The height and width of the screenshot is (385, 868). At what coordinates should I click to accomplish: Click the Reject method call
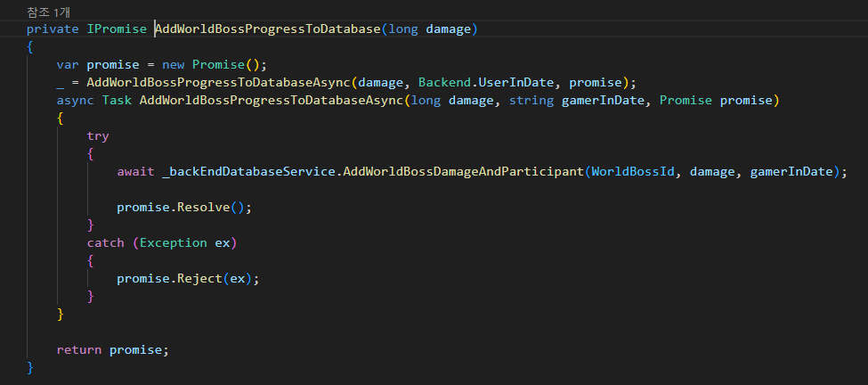coord(199,278)
